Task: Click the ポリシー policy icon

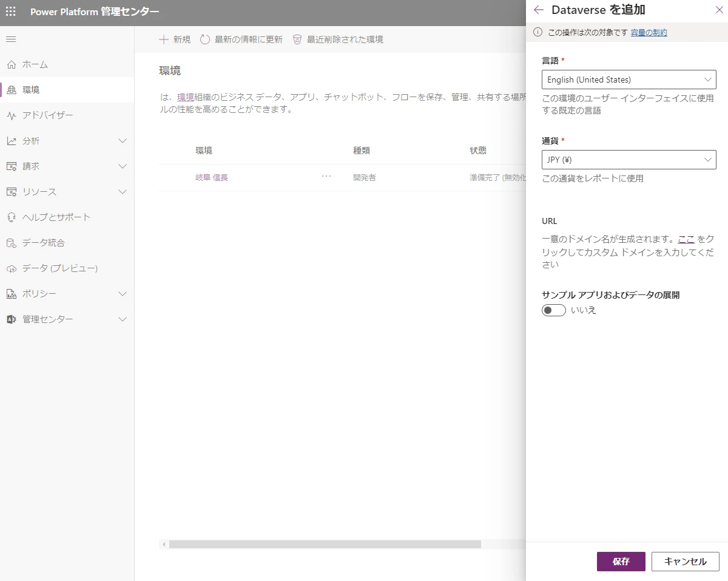Action: (11, 294)
